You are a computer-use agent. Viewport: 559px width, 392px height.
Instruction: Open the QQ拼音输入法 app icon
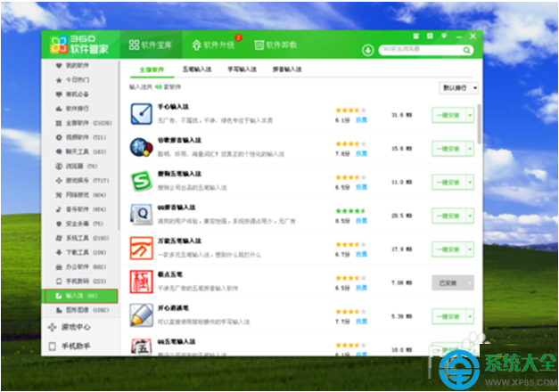(x=142, y=214)
